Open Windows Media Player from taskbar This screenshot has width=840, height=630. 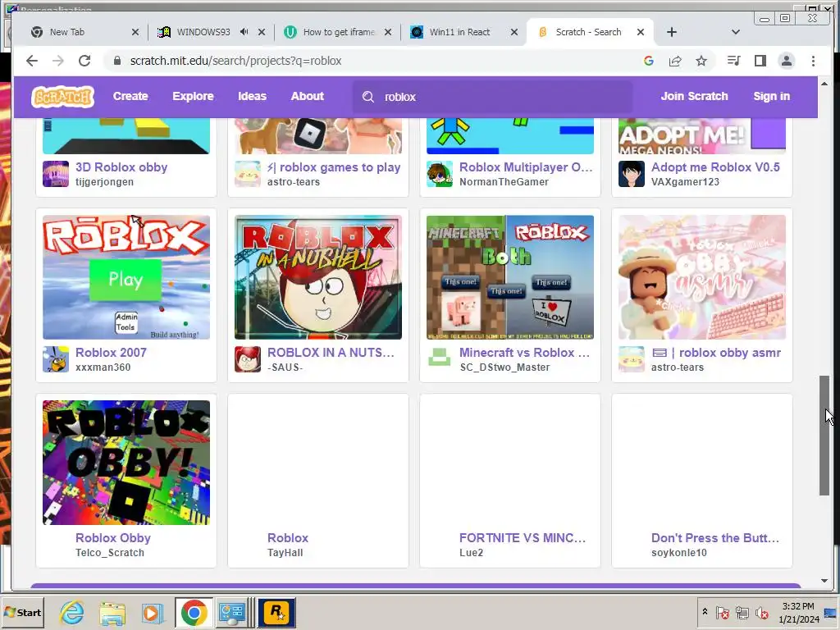pyautogui.click(x=152, y=612)
